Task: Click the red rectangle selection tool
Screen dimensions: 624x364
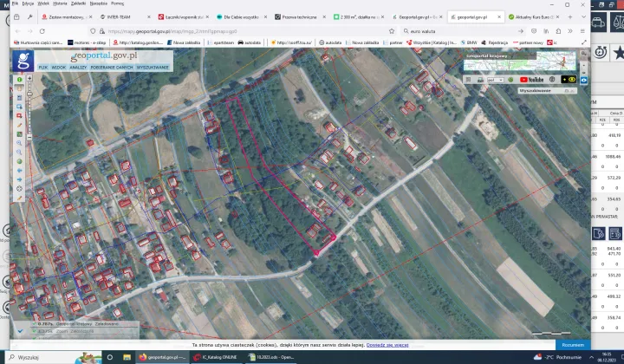Action: [x=19, y=116]
